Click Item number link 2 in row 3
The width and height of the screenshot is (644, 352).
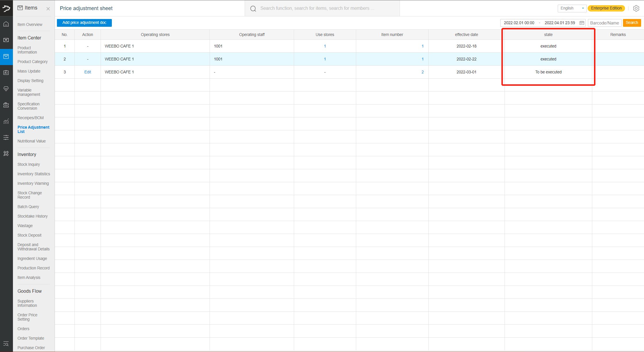423,72
